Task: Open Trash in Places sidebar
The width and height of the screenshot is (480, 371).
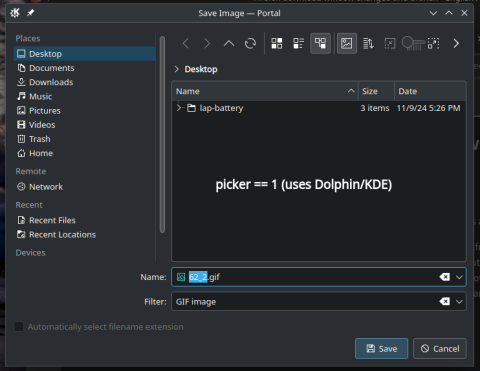Action: tap(84, 139)
